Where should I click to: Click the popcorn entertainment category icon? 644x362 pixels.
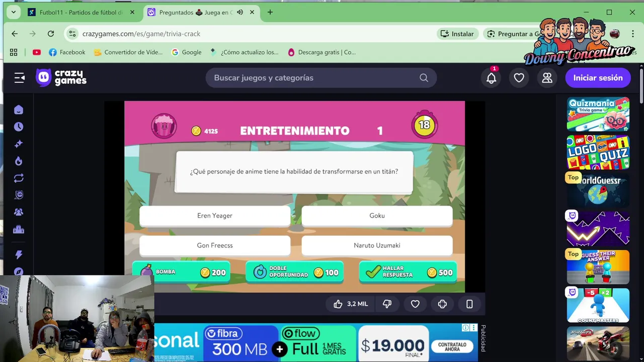point(164,126)
